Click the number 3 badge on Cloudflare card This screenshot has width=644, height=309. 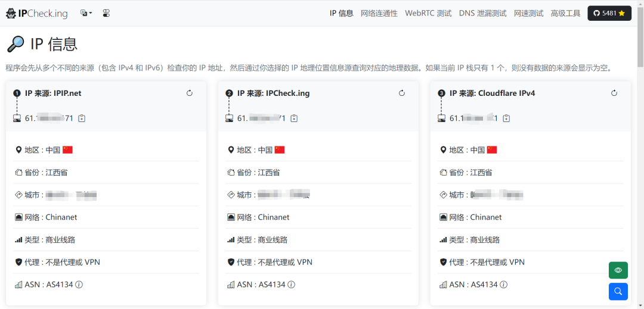point(441,93)
